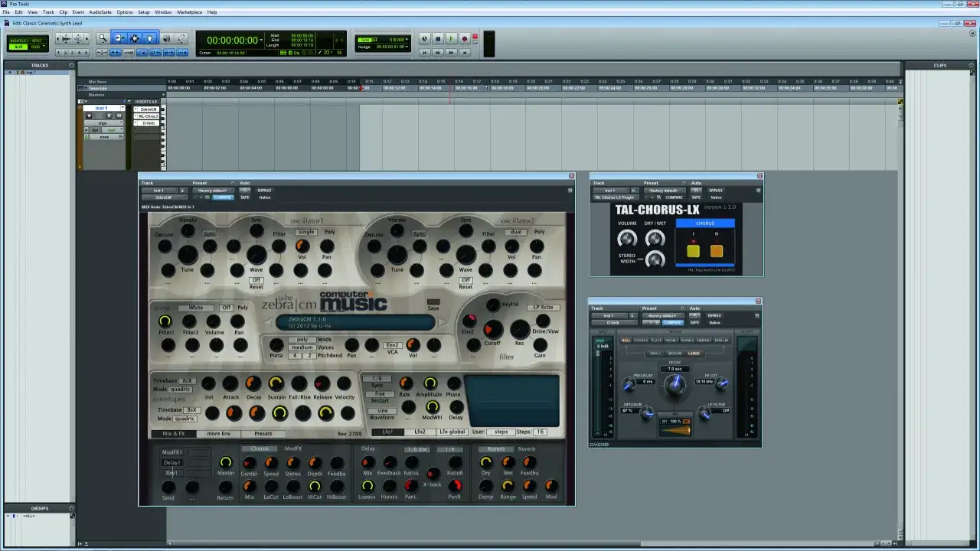Activate the Scrubber speaker tool
Viewport: 980px width, 551px height.
click(166, 38)
